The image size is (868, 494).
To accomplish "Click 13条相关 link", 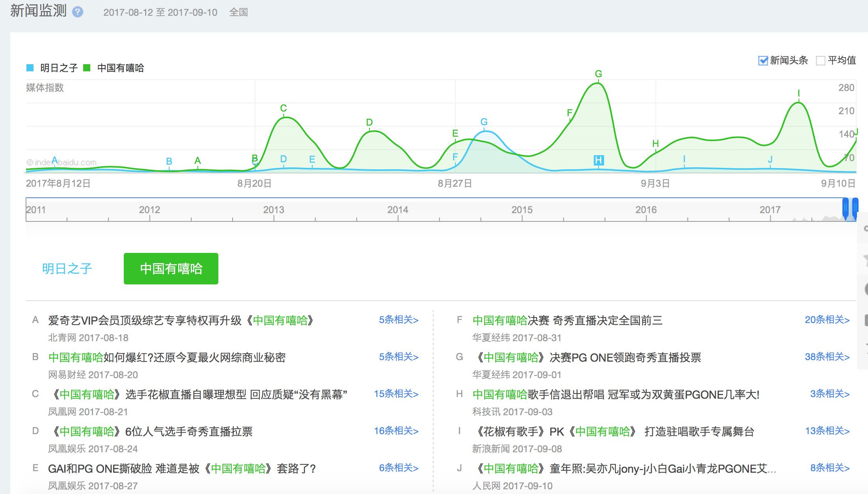I will coord(827,431).
